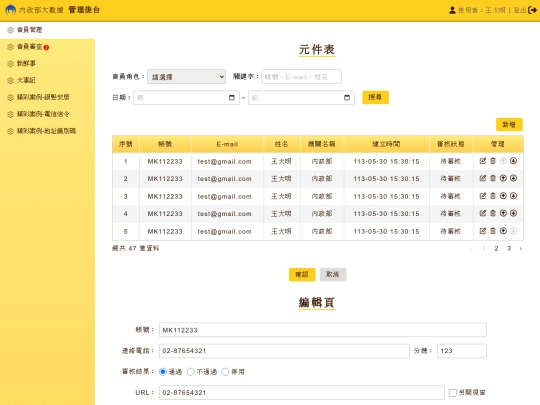Move row 2 down with arrow icon

pyautogui.click(x=513, y=178)
